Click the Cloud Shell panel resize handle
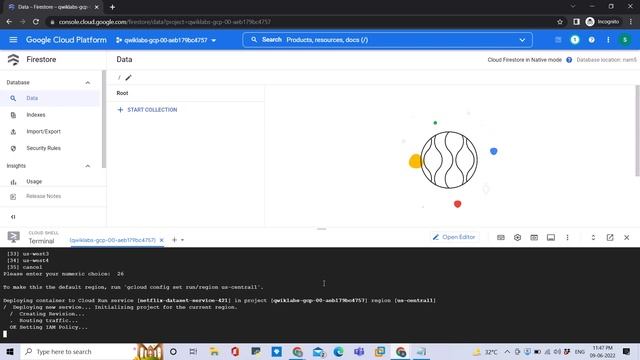 [321, 229]
